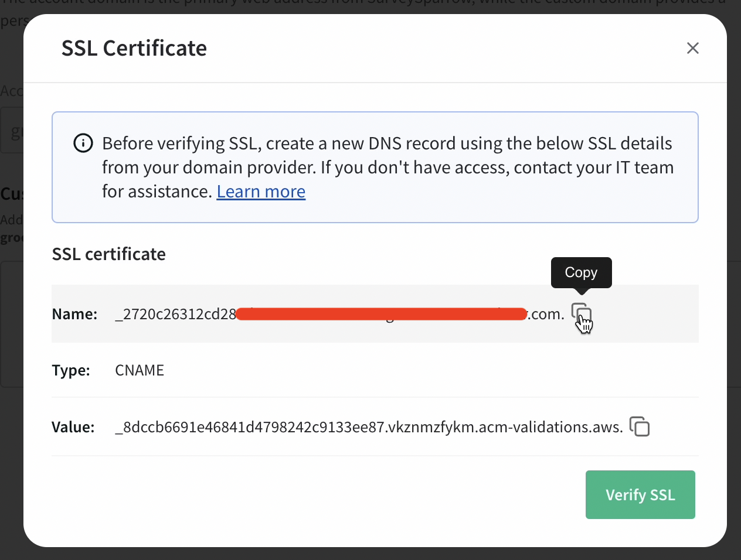
Task: Click the 'Type:' field label
Action: click(x=71, y=370)
